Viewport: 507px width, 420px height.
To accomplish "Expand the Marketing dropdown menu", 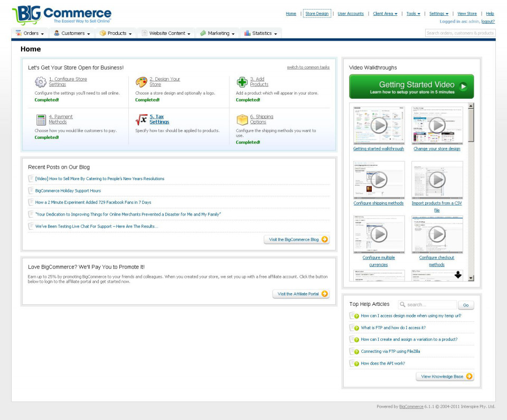I will [217, 33].
